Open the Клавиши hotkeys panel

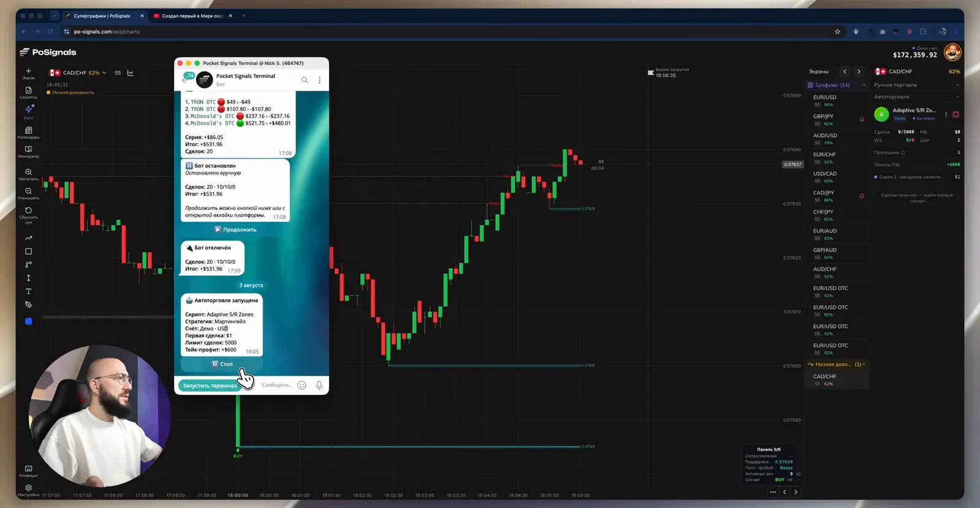point(28,471)
